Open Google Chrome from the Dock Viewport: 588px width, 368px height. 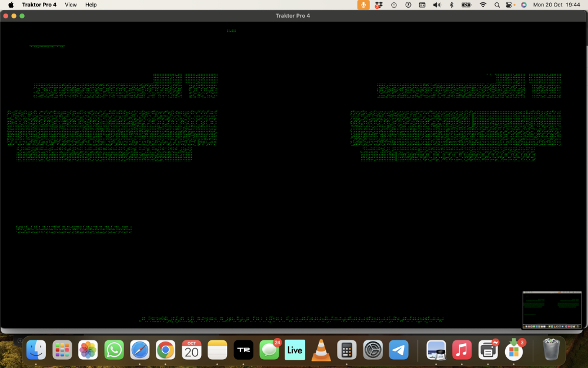pos(165,350)
